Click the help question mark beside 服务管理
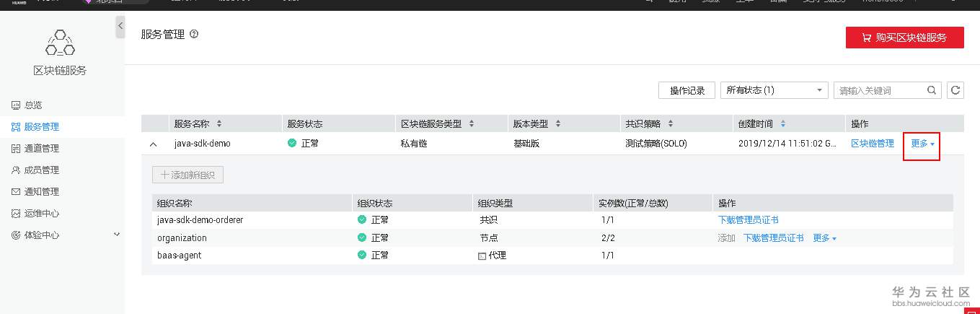The image size is (980, 314). tap(194, 34)
